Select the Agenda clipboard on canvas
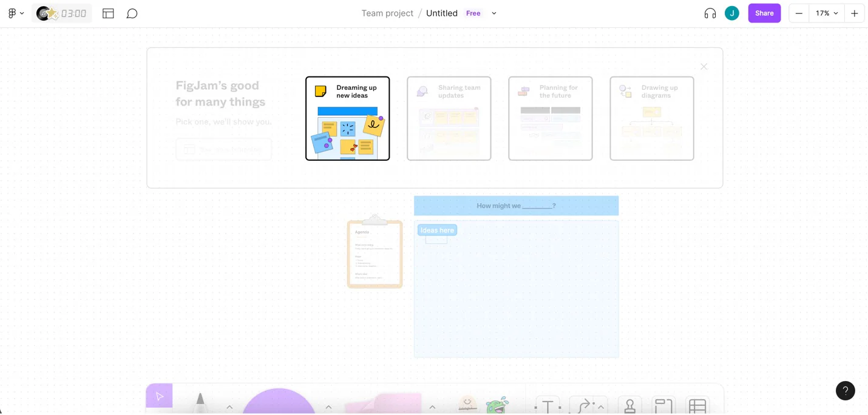The width and height of the screenshot is (868, 415). 375,251
